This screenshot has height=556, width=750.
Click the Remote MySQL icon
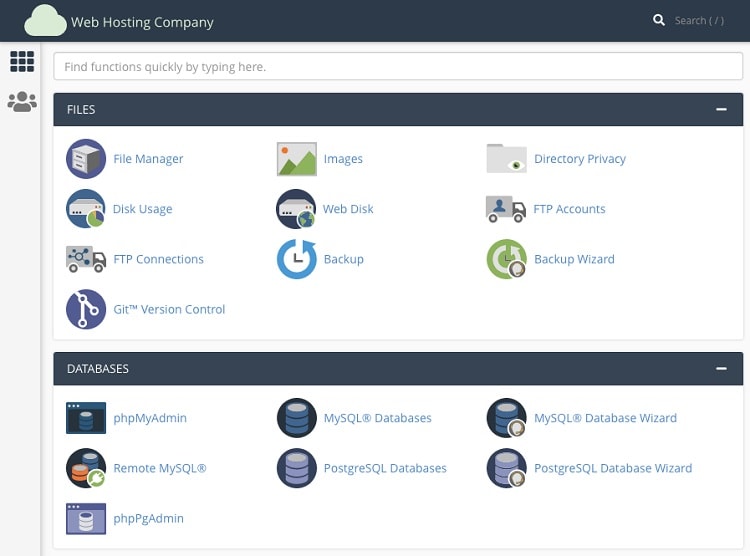[x=86, y=468]
